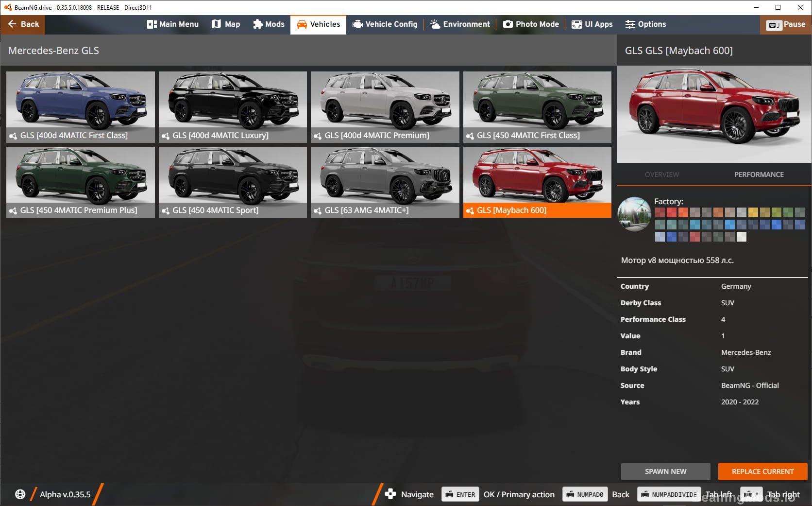The width and height of the screenshot is (812, 506).
Task: Click the globe language icon
Action: pos(20,494)
